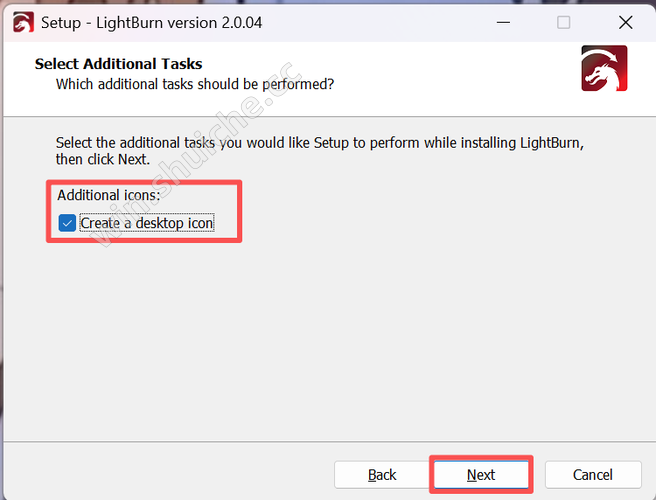Click empty footer space left of Back
This screenshot has height=500, width=656.
pyautogui.click(x=170, y=475)
